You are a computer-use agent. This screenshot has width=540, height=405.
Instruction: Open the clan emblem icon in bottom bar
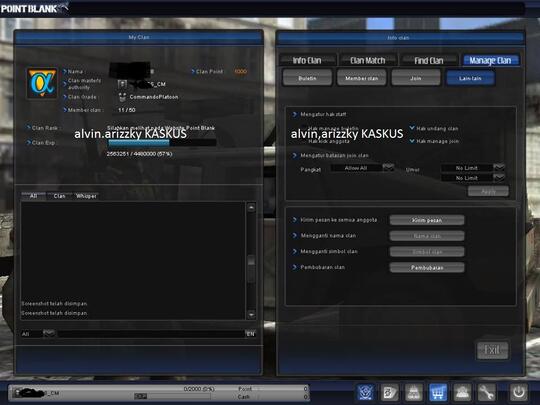pyautogui.click(x=366, y=392)
